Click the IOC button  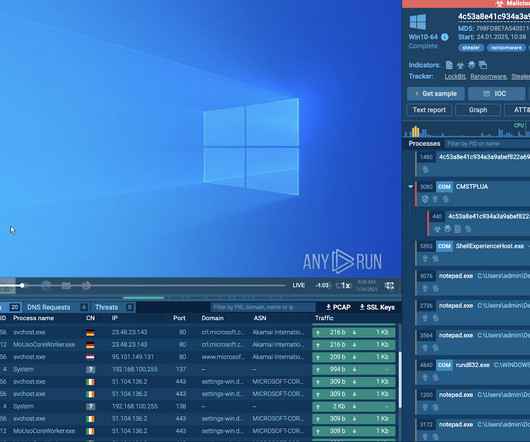point(496,94)
